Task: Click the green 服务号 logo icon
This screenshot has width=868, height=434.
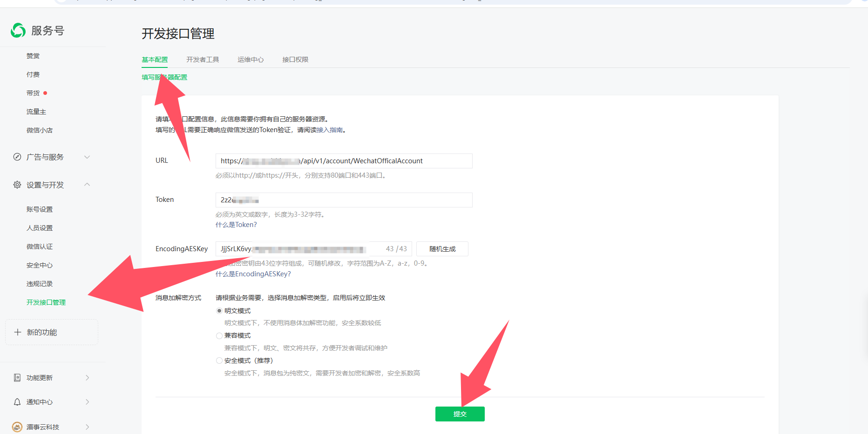Action: (18, 31)
